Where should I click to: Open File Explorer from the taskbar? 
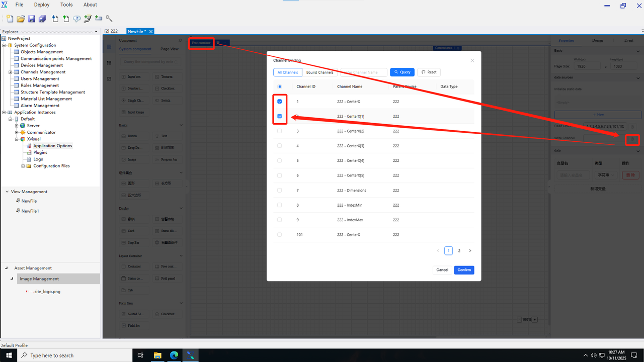(157, 355)
